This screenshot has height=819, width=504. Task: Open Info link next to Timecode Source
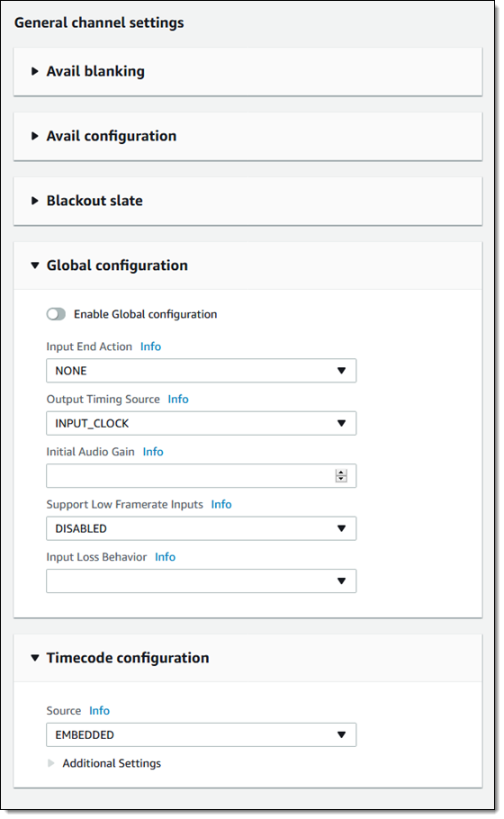pos(99,711)
